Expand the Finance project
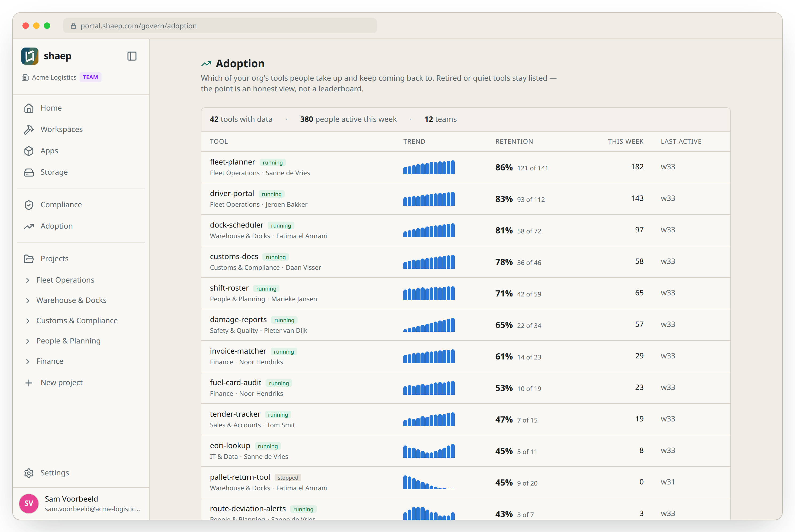Image resolution: width=795 pixels, height=532 pixels. (x=28, y=361)
